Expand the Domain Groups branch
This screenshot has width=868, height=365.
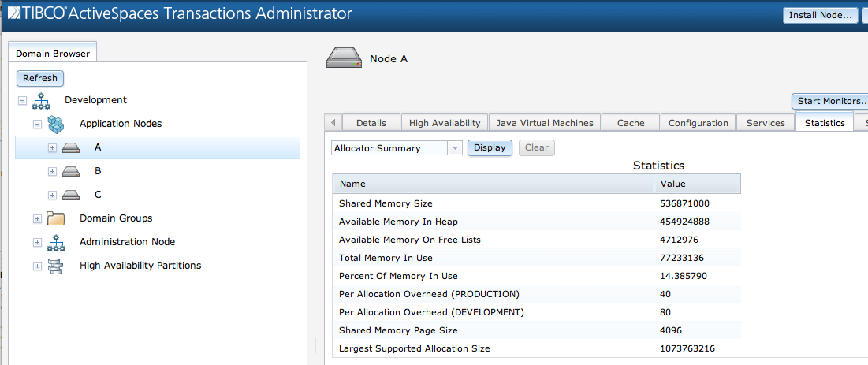pos(37,218)
